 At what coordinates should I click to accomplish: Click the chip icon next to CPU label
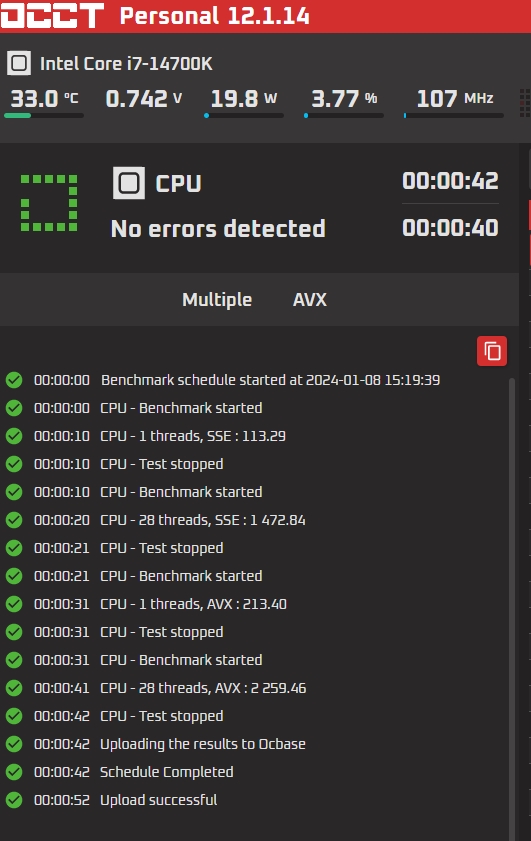[x=129, y=183]
